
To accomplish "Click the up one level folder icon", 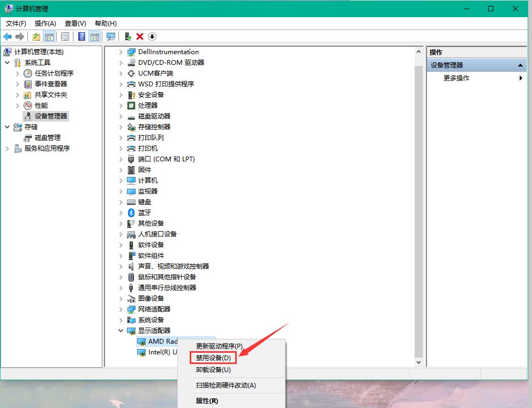I will click(36, 36).
